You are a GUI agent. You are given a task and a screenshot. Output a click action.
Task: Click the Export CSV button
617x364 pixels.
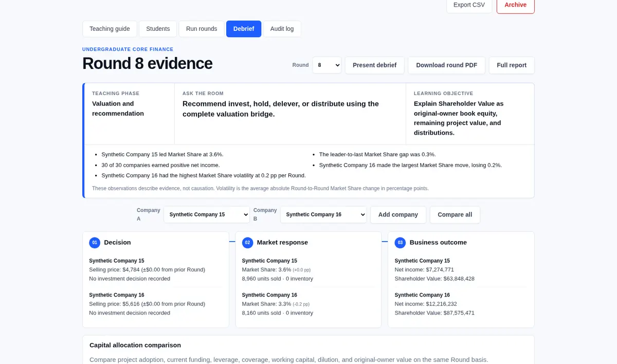(469, 5)
